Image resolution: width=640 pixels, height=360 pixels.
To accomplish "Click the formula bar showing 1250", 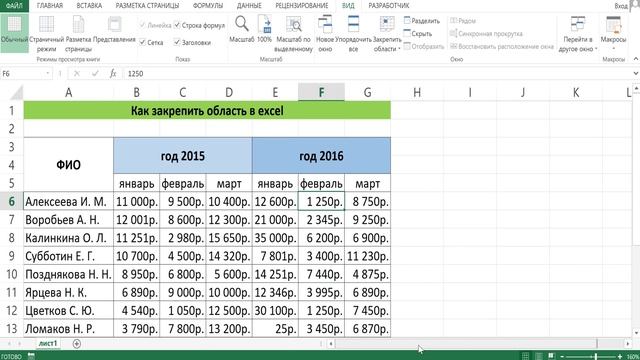I will coord(378,73).
